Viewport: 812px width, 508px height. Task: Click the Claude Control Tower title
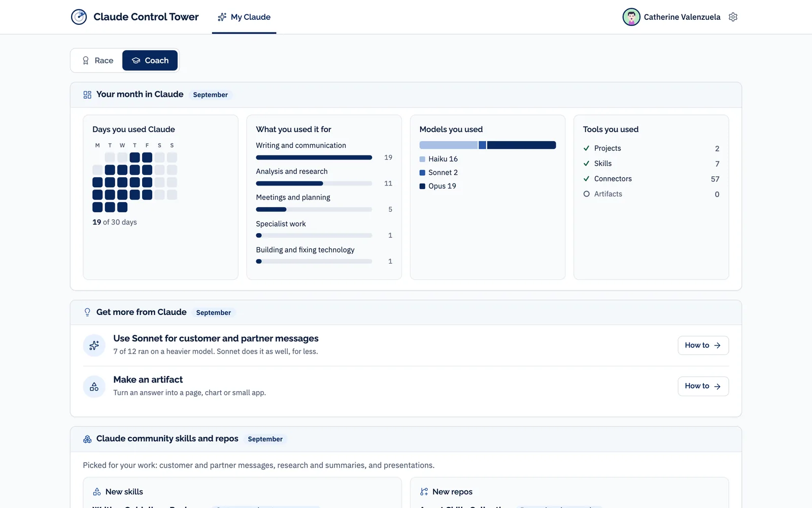[x=146, y=17]
